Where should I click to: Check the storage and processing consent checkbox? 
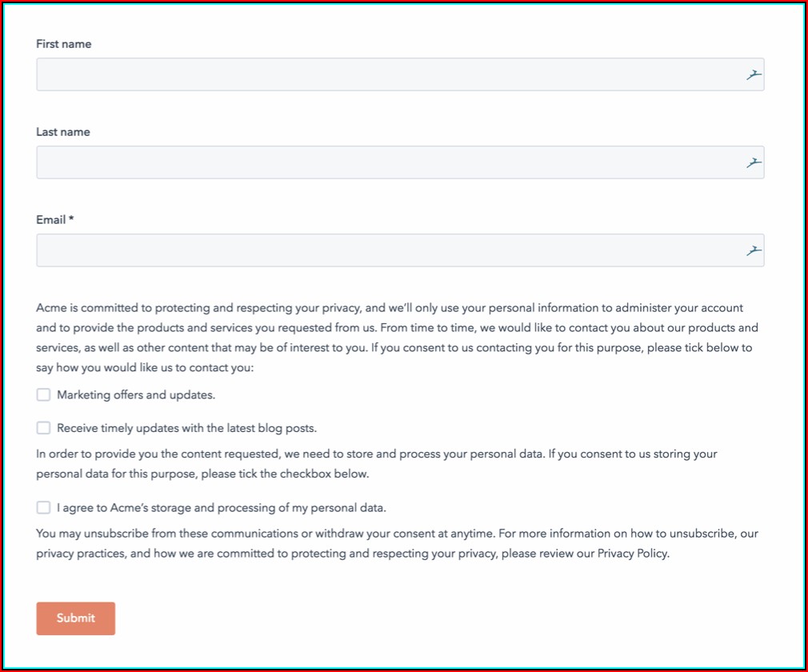tap(43, 507)
